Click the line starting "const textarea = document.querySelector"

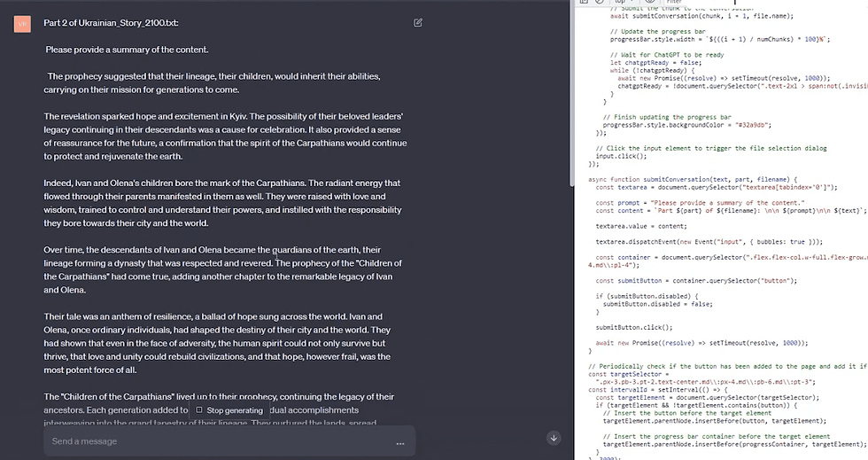tap(717, 187)
